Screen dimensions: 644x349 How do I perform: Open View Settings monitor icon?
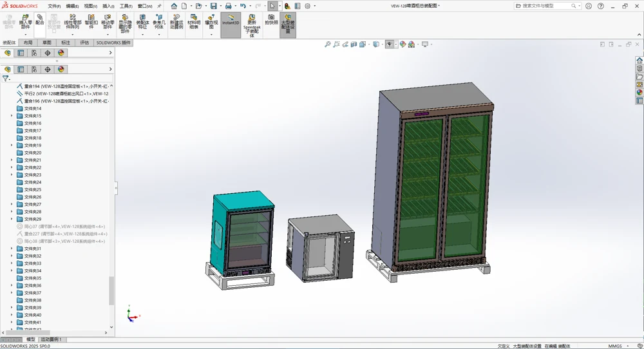point(424,44)
